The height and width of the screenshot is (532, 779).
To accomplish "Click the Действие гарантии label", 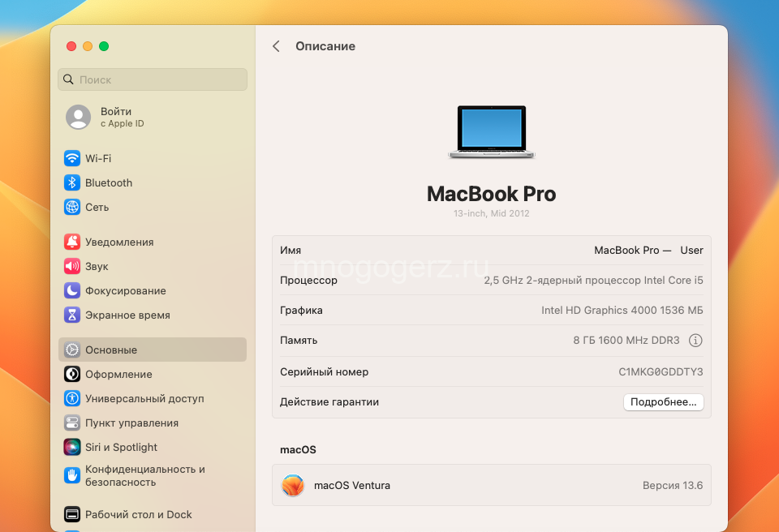I will [329, 402].
